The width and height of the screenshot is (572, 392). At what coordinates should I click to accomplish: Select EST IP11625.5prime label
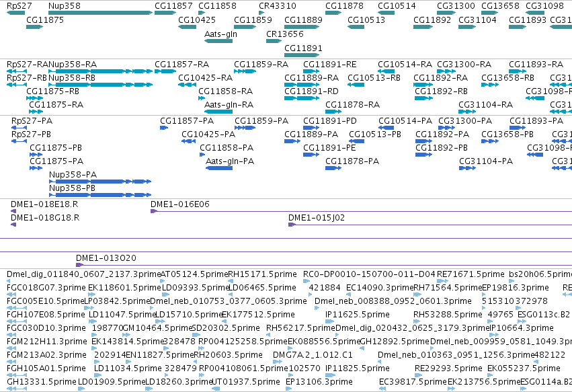(x=358, y=315)
